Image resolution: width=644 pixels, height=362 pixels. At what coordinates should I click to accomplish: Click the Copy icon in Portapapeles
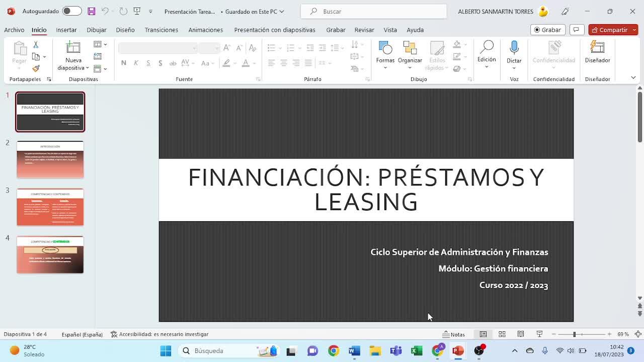click(x=36, y=56)
